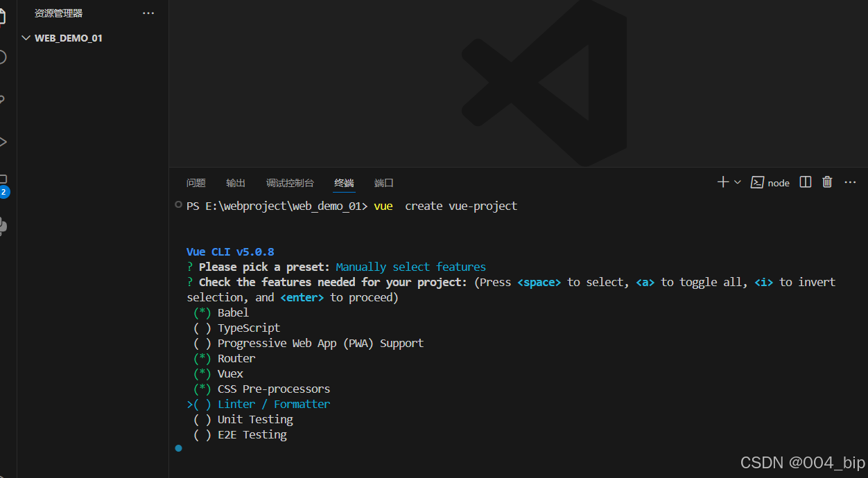868x478 pixels.
Task: Open Extensions view with badge 2
Action: pyautogui.click(x=3, y=184)
